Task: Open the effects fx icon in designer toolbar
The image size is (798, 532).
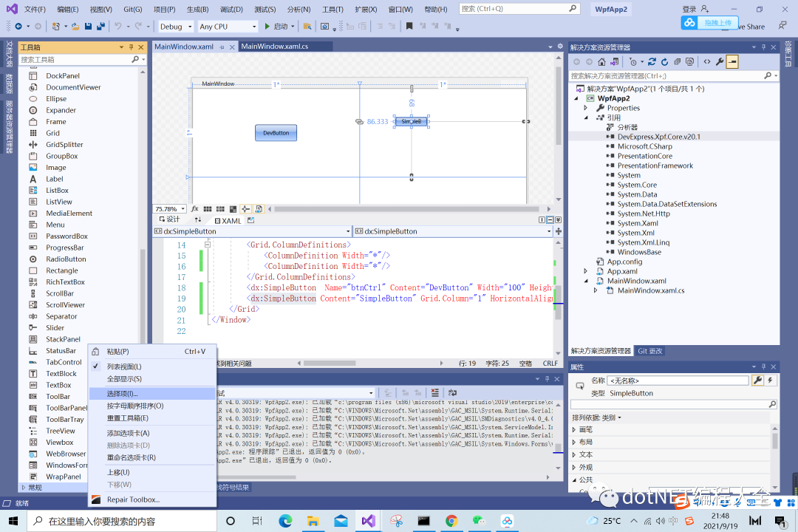Action: (x=195, y=208)
